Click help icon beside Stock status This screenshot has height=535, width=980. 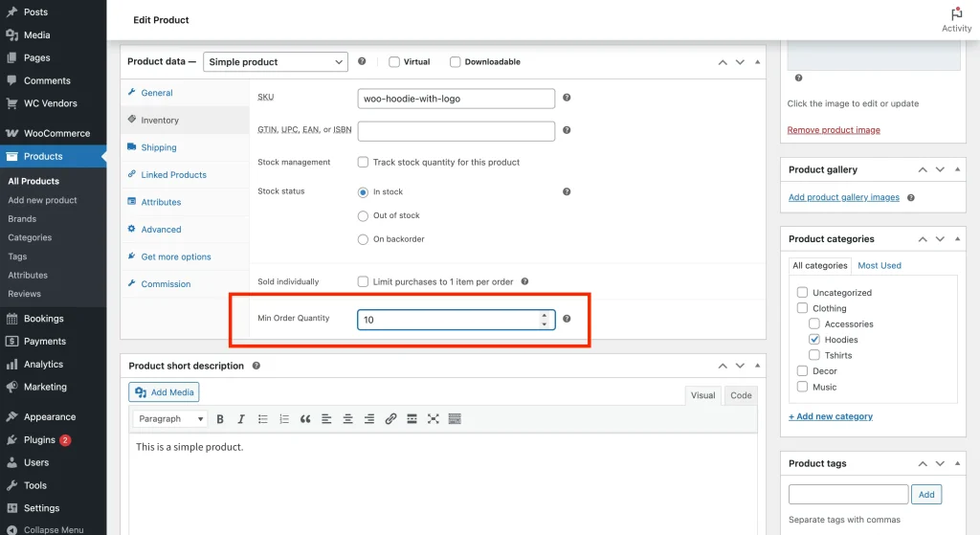click(567, 191)
